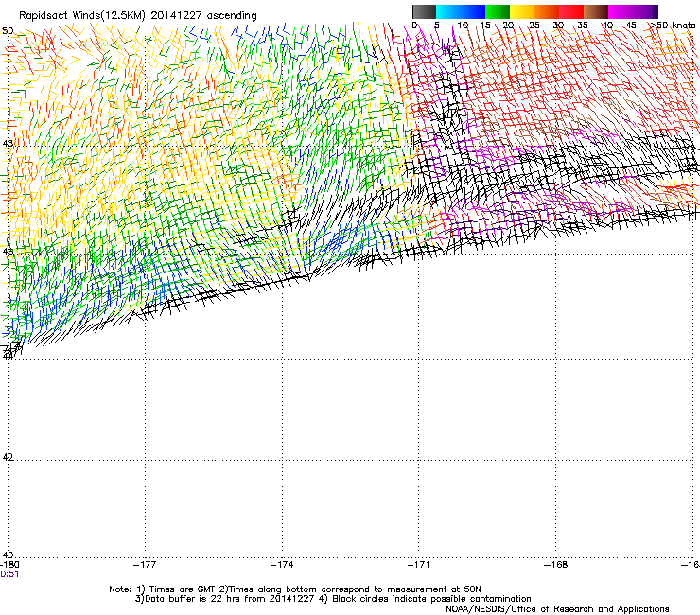Click the yellow 20-25 knots legend segment
700x615 pixels.
pyautogui.click(x=522, y=11)
